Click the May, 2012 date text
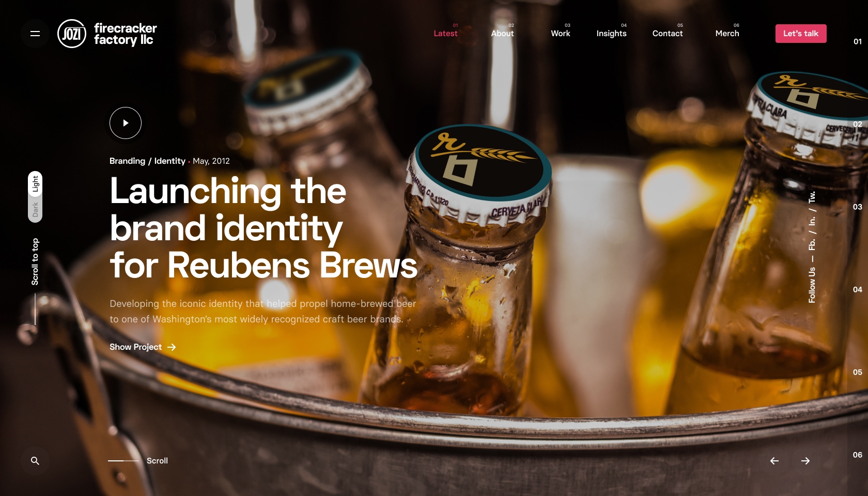Viewport: 868px width, 496px height. click(211, 161)
